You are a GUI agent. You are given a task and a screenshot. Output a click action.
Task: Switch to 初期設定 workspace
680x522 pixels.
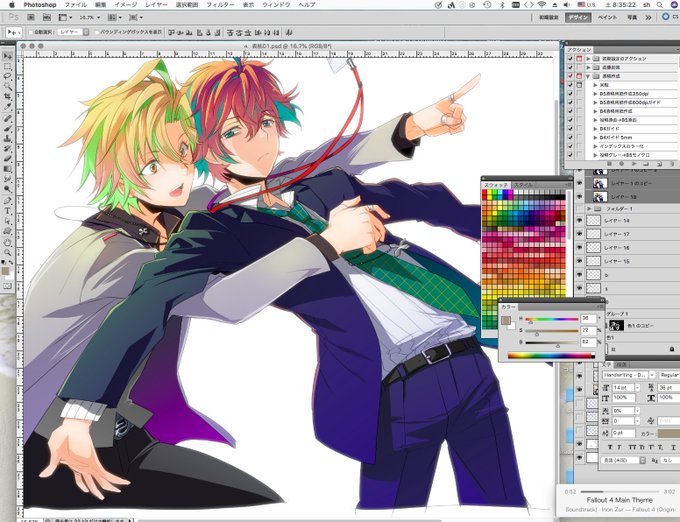(549, 17)
